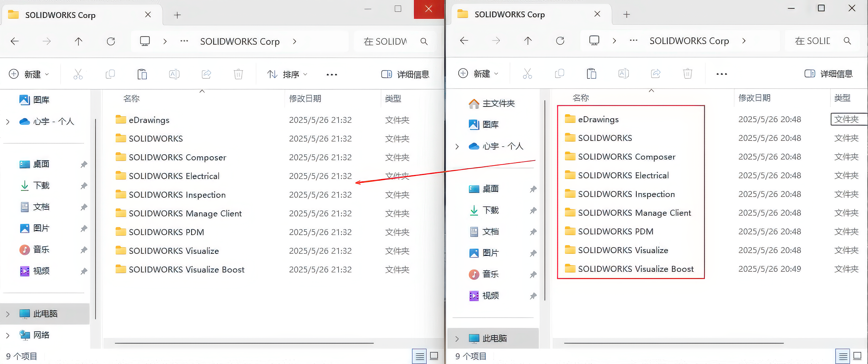Sort by 名称 column in left window
This screenshot has height=364, width=868.
[132, 99]
